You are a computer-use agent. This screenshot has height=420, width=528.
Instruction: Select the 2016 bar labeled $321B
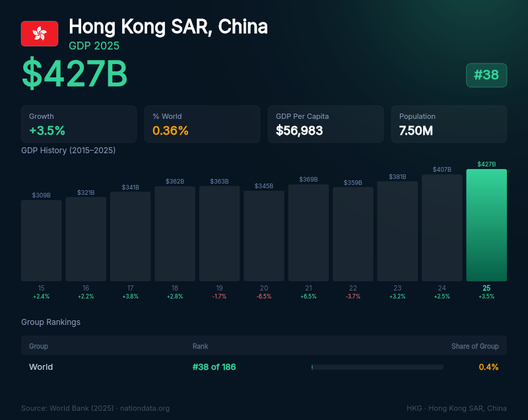click(86, 239)
